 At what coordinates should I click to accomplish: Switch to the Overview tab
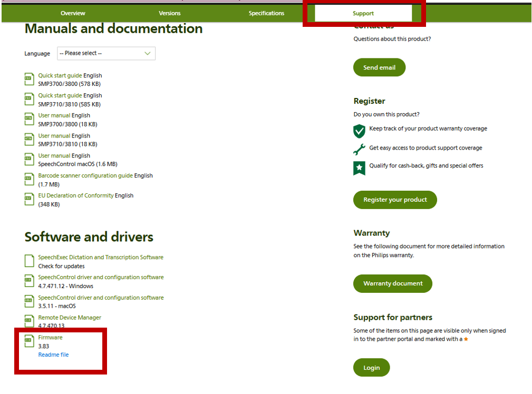73,13
